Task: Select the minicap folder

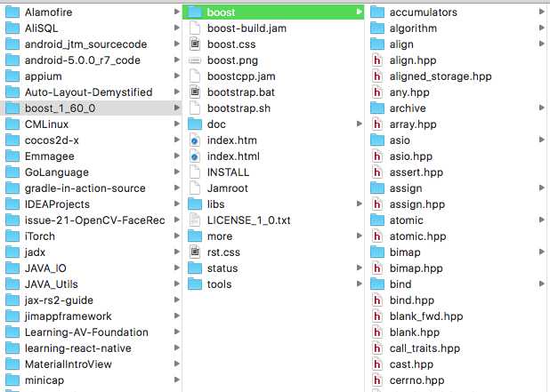Action: (x=91, y=380)
